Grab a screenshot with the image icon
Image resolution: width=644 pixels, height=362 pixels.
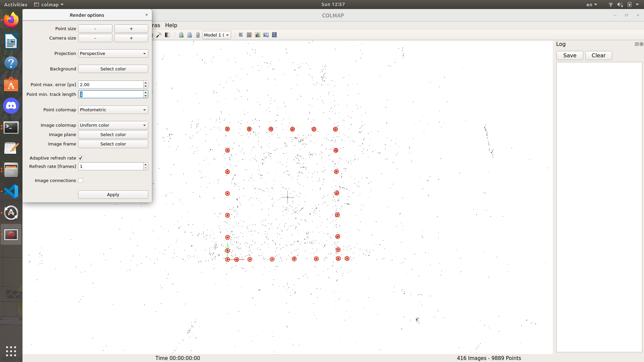click(x=266, y=35)
